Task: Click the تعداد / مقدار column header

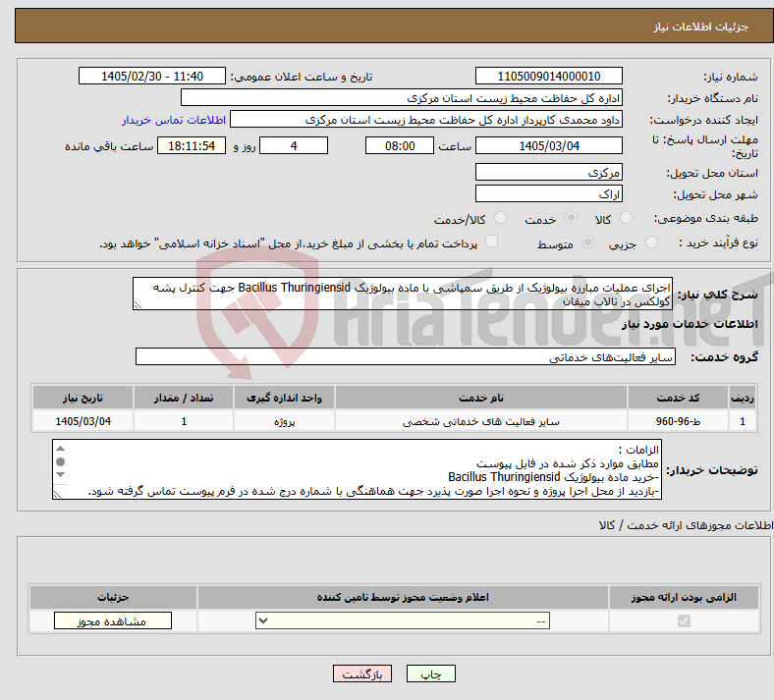Action: [x=184, y=398]
